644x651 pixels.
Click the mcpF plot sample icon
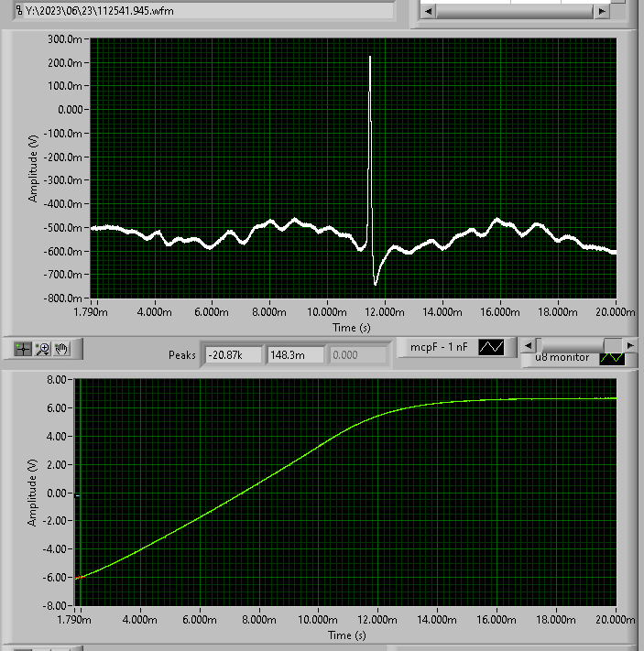pos(491,347)
